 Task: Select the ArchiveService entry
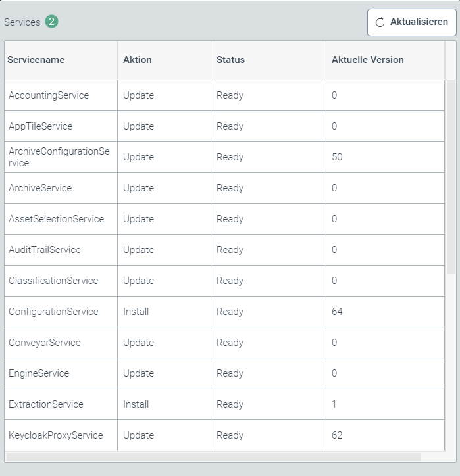pyautogui.click(x=40, y=188)
